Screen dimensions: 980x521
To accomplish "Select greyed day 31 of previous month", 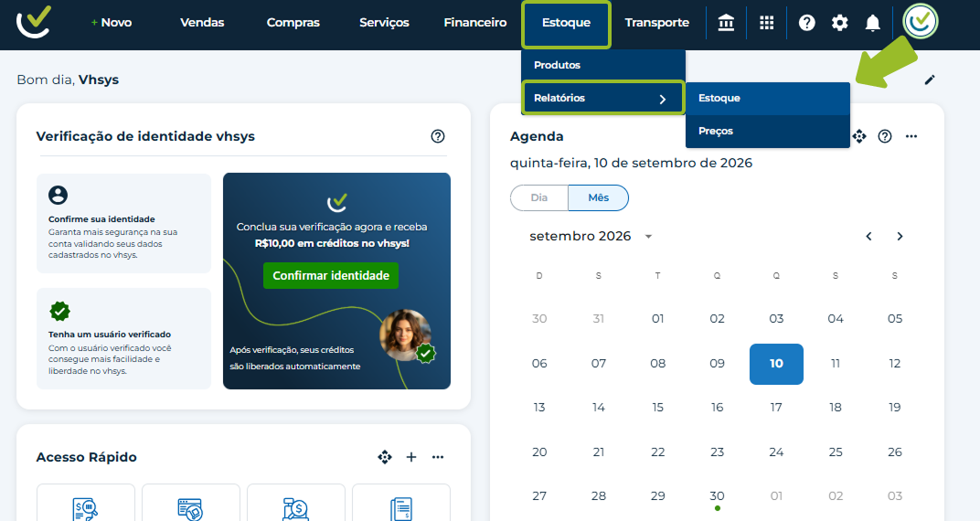I will point(598,319).
